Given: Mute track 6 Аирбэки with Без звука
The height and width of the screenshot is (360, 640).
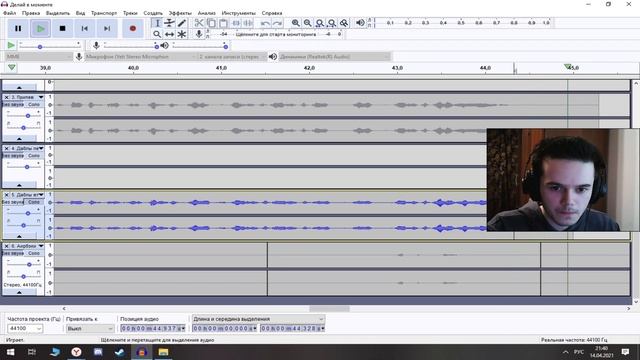Looking at the screenshot, I should pyautogui.click(x=13, y=253).
